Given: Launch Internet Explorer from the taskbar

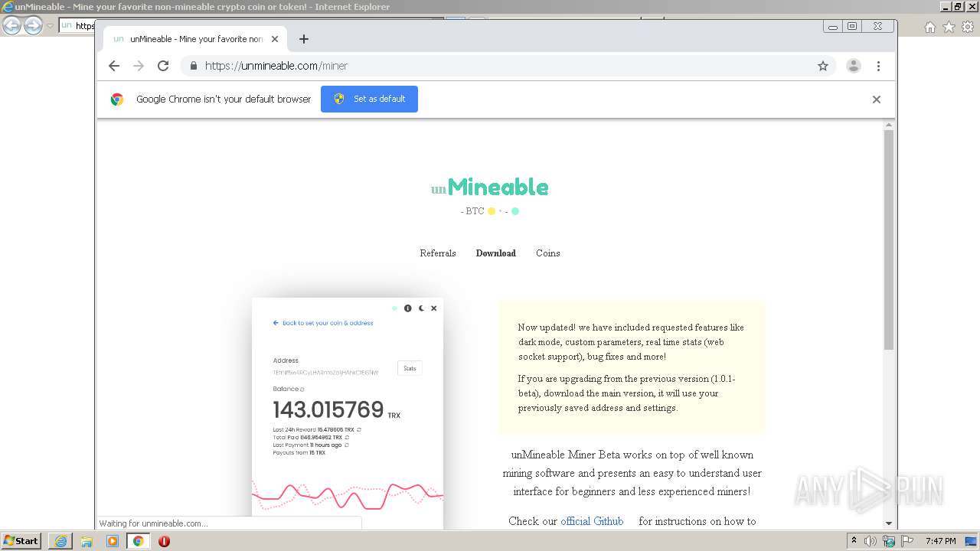Looking at the screenshot, I should [60, 541].
